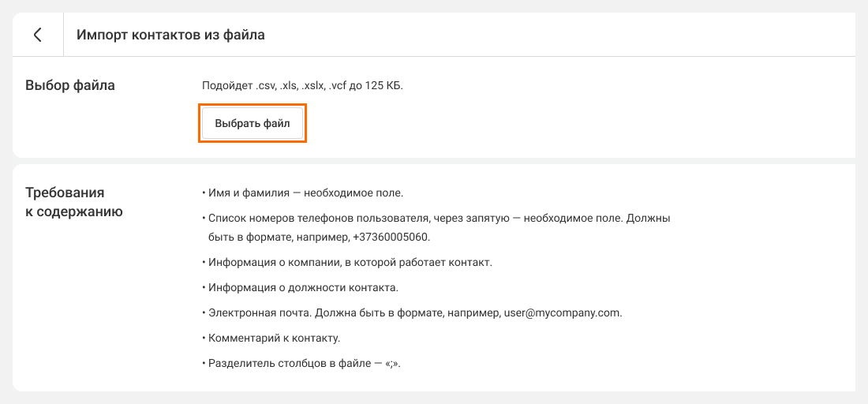Click the "Подойдет" file format hint
The image size is (868, 404).
tap(226, 85)
